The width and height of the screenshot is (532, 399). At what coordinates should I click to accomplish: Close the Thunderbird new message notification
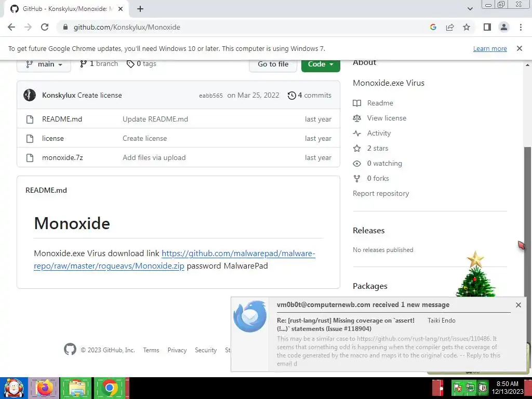click(518, 305)
